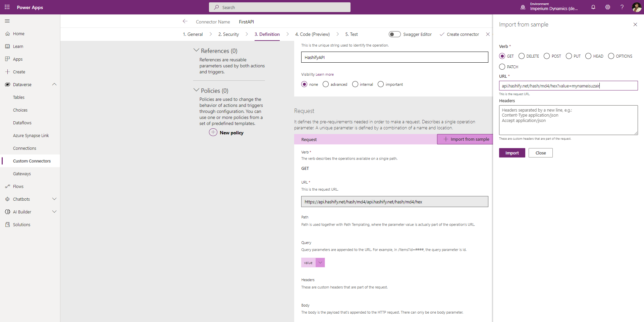Open the settings gear icon
Image resolution: width=644 pixels, height=322 pixels.
pos(607,7)
